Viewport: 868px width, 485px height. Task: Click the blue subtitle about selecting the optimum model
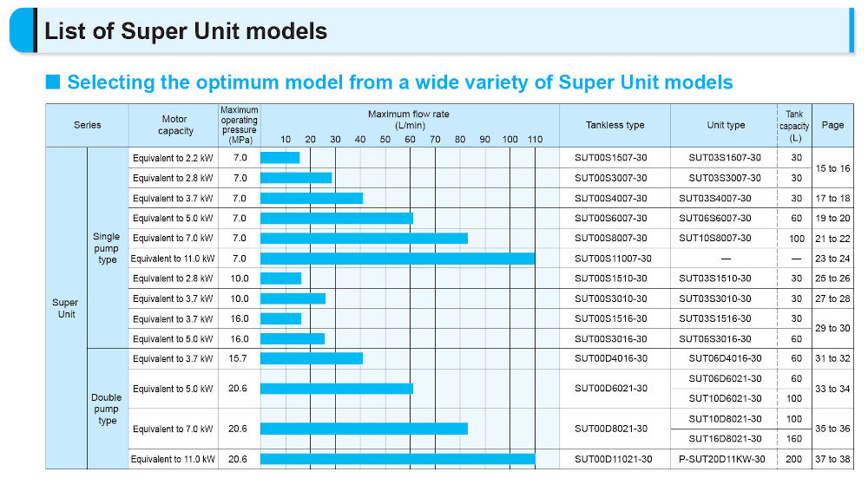point(399,82)
